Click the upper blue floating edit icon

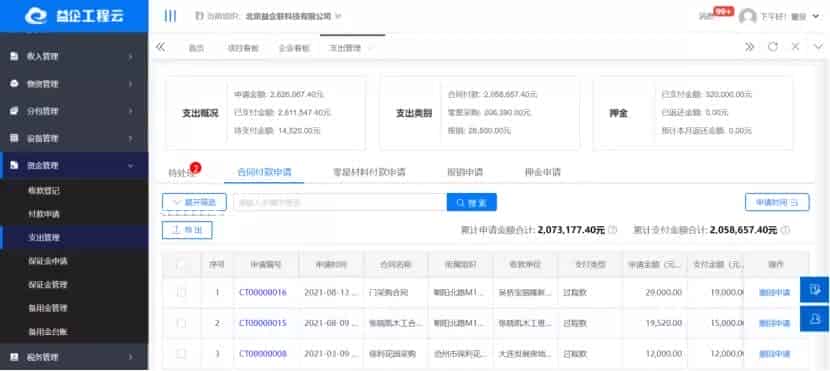tap(814, 289)
